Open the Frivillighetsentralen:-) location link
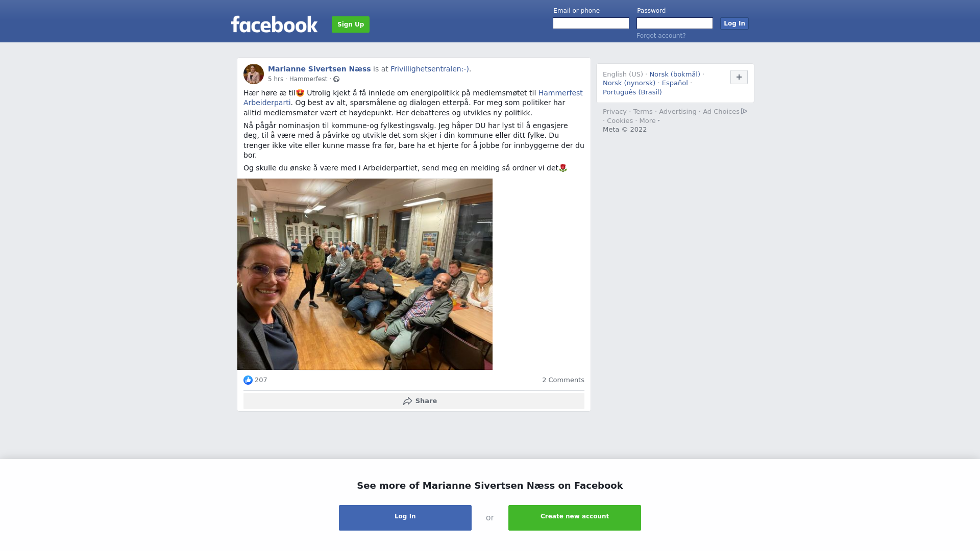 pyautogui.click(x=431, y=69)
